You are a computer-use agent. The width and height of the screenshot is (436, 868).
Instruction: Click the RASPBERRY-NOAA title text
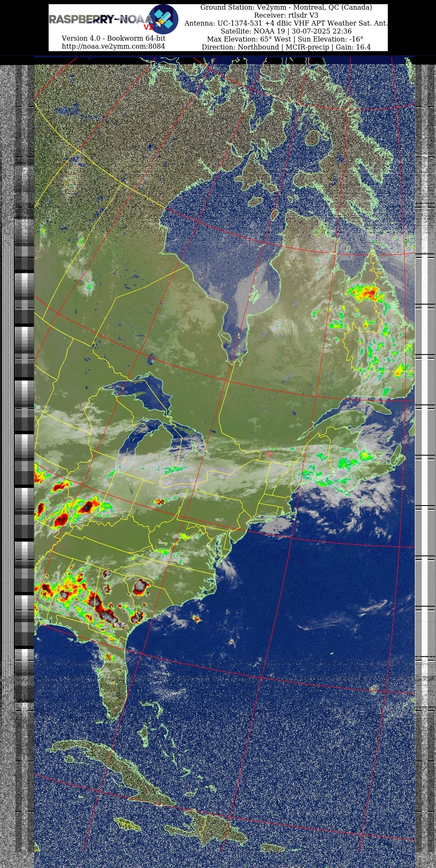[x=101, y=19]
